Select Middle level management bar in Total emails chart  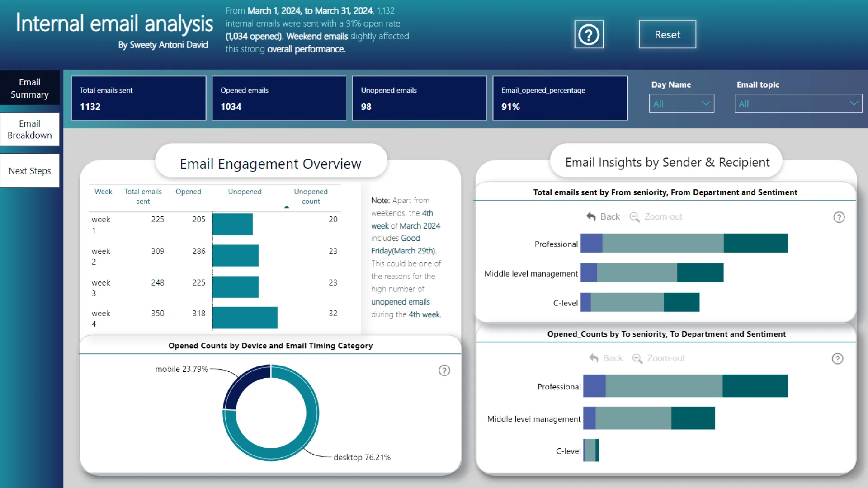(x=652, y=272)
